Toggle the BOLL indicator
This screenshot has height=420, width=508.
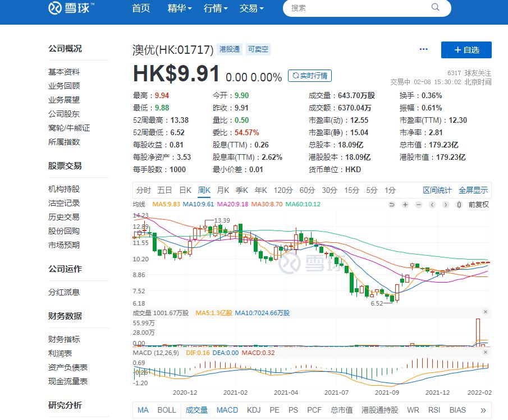click(166, 410)
